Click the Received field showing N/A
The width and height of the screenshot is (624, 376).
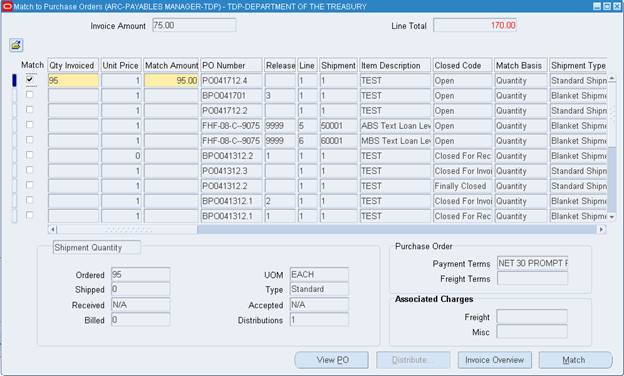[140, 305]
